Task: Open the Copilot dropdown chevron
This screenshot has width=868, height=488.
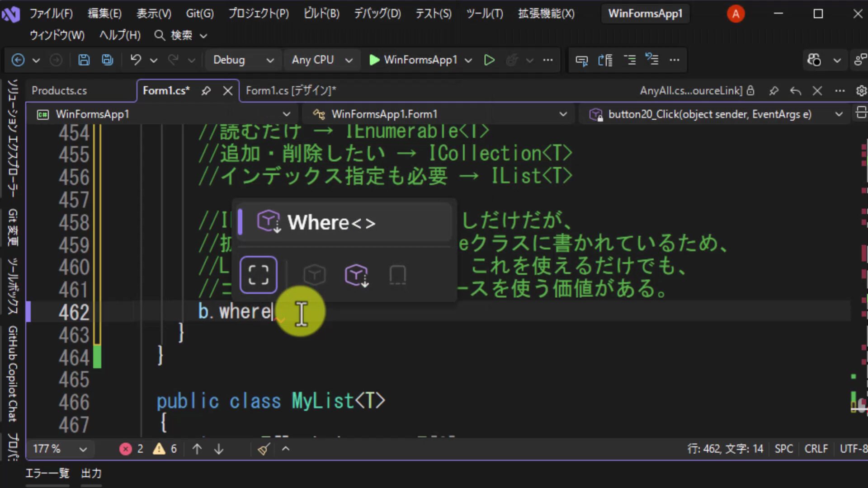Action: [x=837, y=60]
